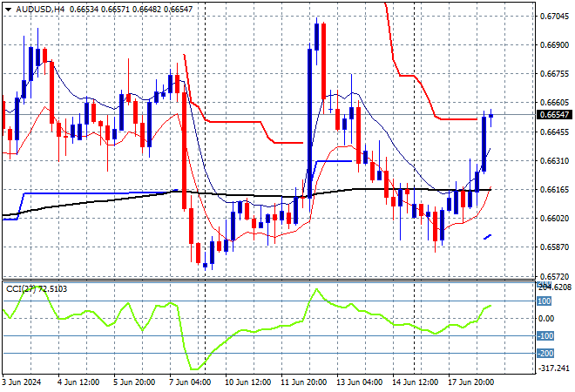Click the -100 level tag in CCI panel
The height and width of the screenshot is (392, 575).
(545, 336)
